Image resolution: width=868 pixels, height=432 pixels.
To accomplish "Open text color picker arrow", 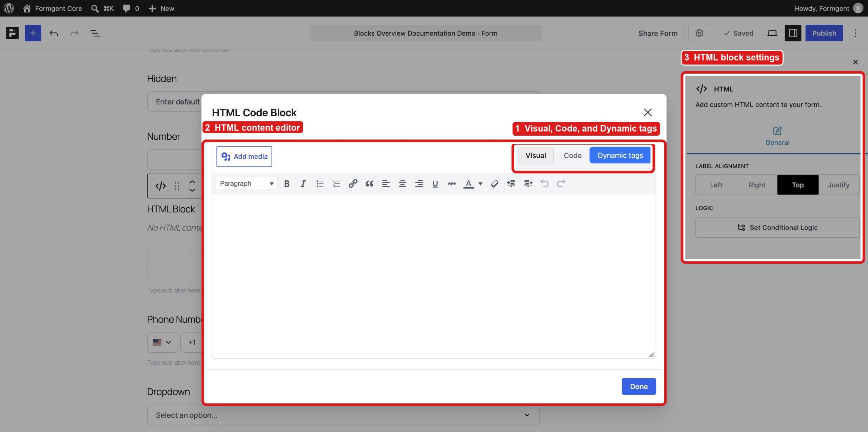I will pyautogui.click(x=480, y=183).
